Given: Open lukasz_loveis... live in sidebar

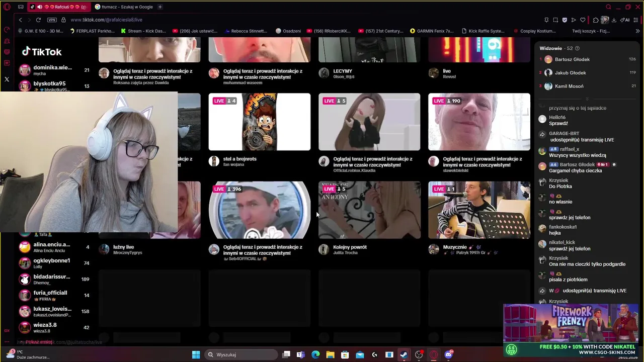Looking at the screenshot, I should coord(54,312).
